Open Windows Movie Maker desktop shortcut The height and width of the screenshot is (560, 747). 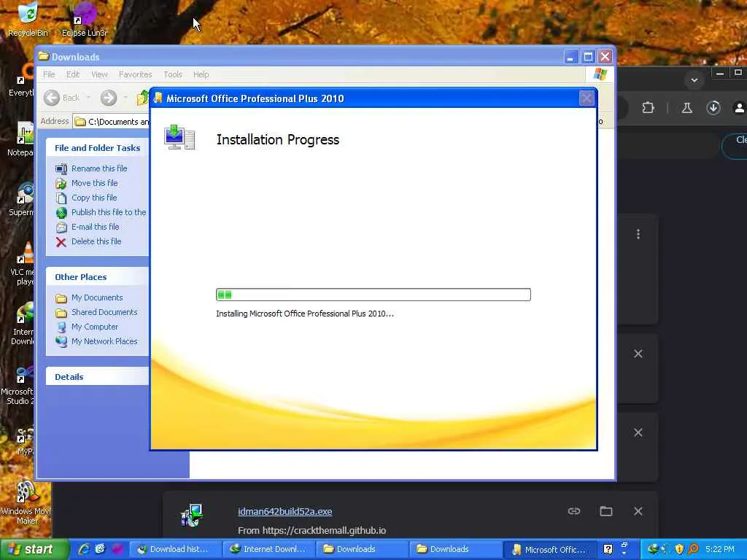27,502
